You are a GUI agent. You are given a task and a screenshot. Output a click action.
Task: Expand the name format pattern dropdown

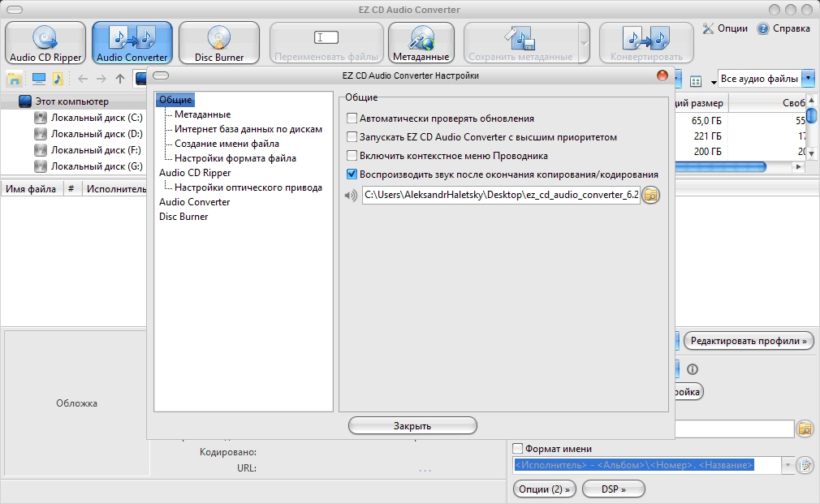[x=788, y=464]
